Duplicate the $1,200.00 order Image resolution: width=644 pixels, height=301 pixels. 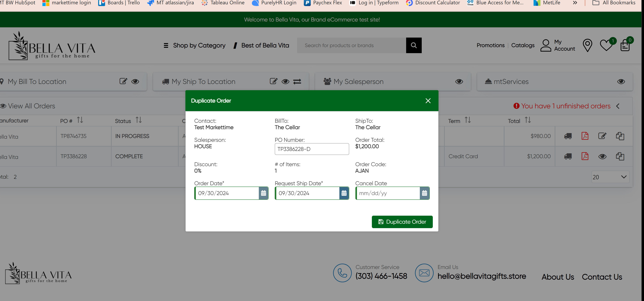pos(620,156)
